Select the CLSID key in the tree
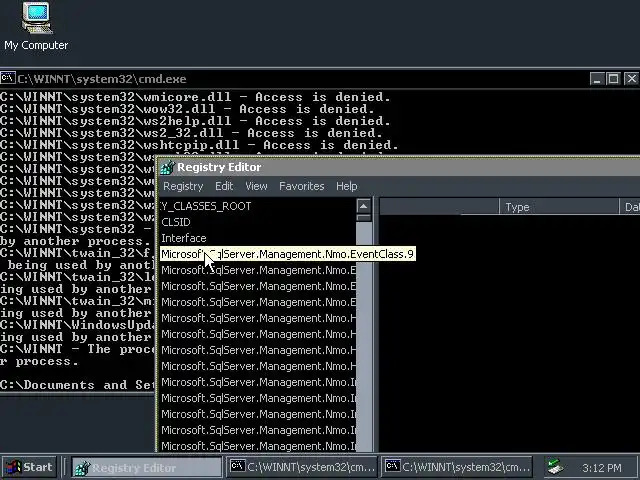This screenshot has width=640, height=480. 176,222
